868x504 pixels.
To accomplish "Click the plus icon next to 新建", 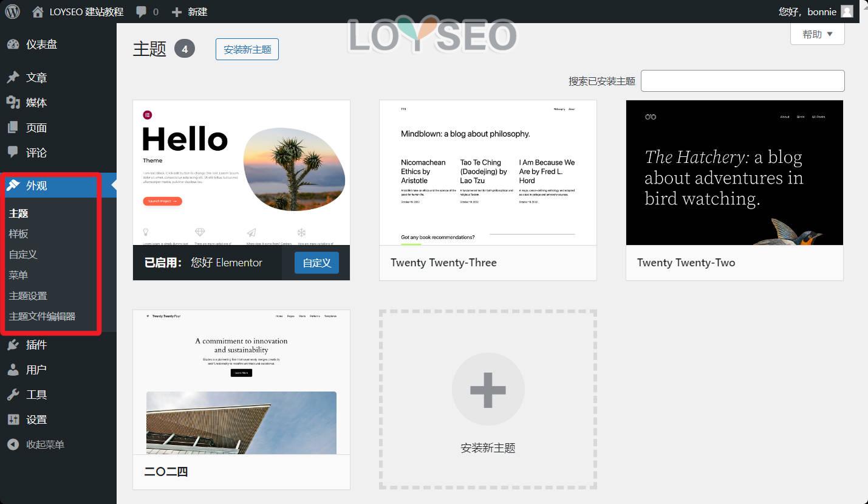I will [x=177, y=12].
